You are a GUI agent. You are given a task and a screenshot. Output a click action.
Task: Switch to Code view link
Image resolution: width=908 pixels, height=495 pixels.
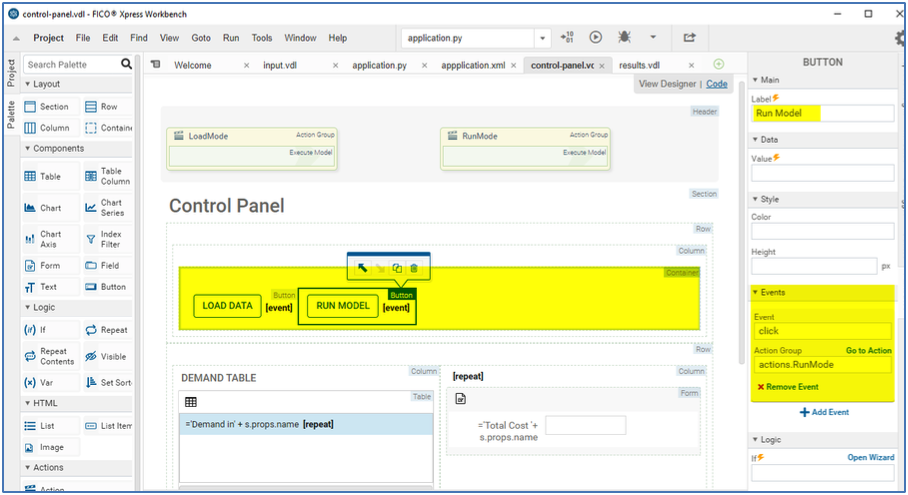(717, 84)
